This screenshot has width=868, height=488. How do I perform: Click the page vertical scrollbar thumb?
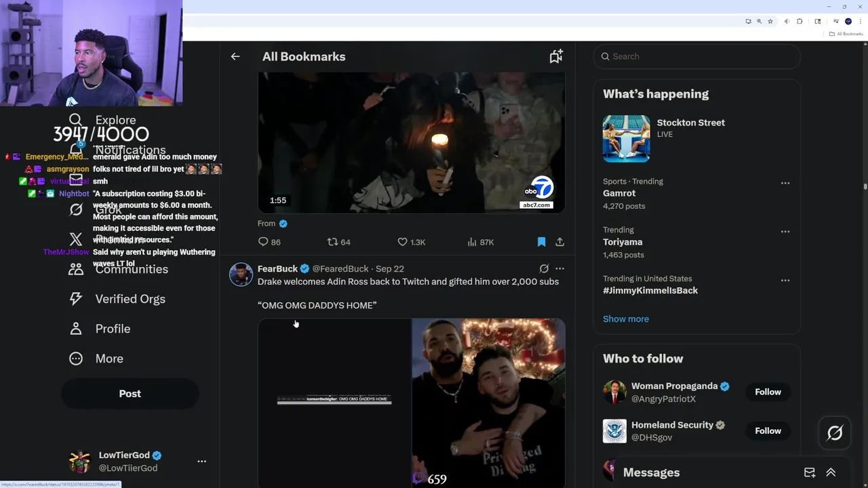865,186
